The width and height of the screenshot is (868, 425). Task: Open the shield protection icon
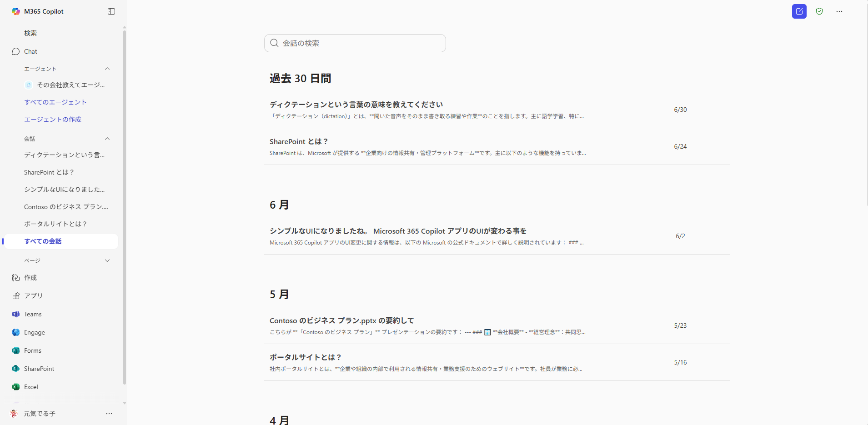click(x=819, y=11)
